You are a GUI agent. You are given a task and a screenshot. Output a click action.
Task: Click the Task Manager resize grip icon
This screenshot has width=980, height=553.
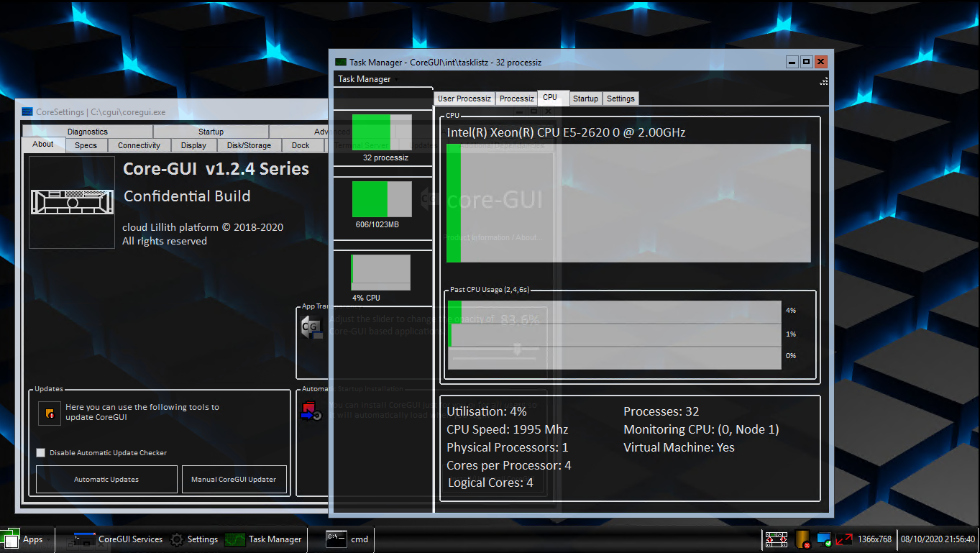click(x=824, y=81)
